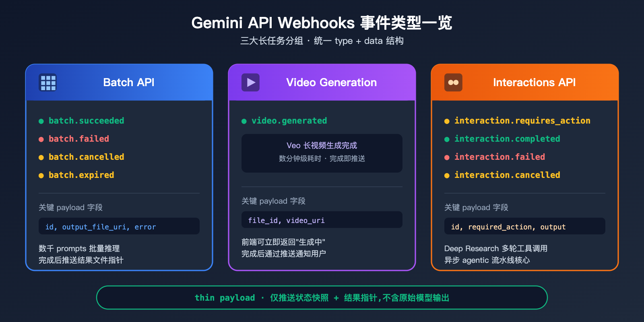This screenshot has height=322, width=644.
Task: Click '关键 payload 字段' label in Batch API card
Action: tap(70, 208)
